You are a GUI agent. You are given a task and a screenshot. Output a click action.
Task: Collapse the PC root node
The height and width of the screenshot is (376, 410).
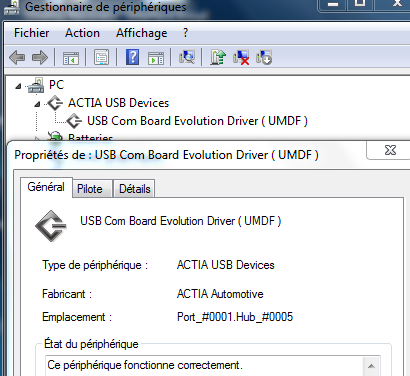coord(18,86)
